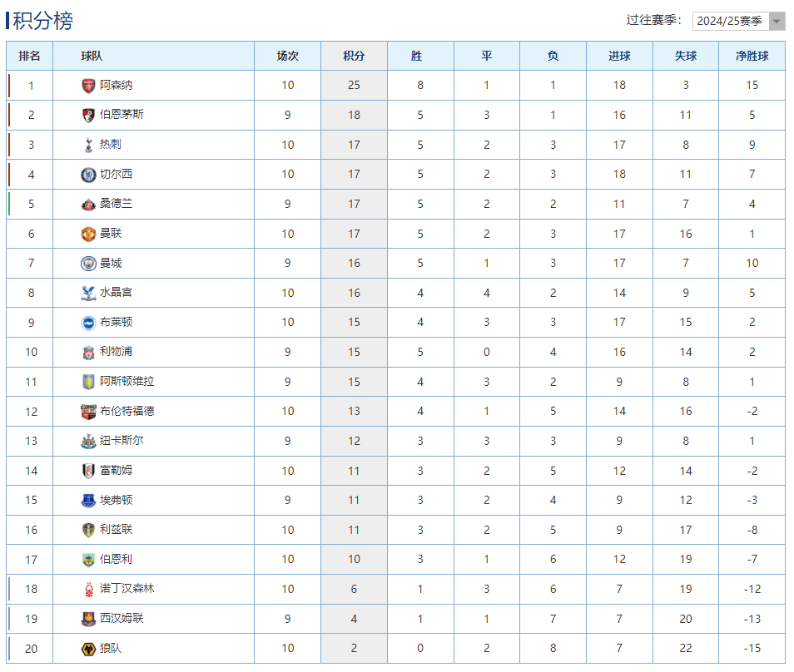The image size is (794, 672).
Task: Click the Arsenal club crest icon
Action: 88,85
